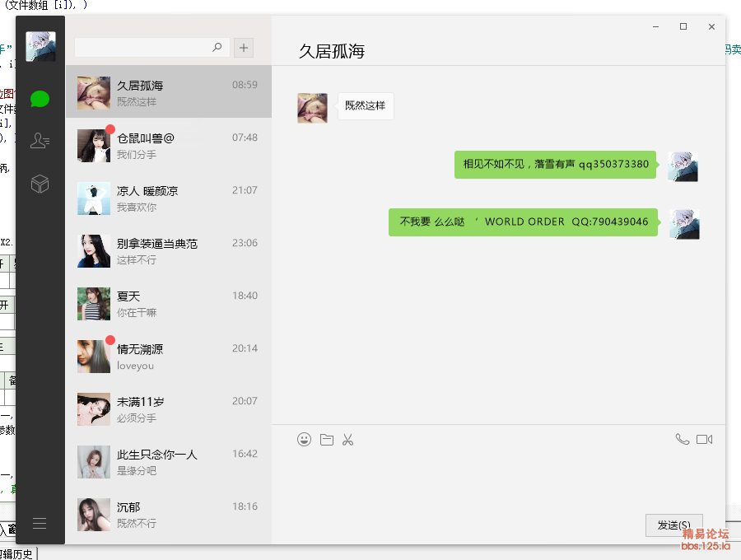Click the 发送(S) send button
741x560 pixels.
pos(673,525)
